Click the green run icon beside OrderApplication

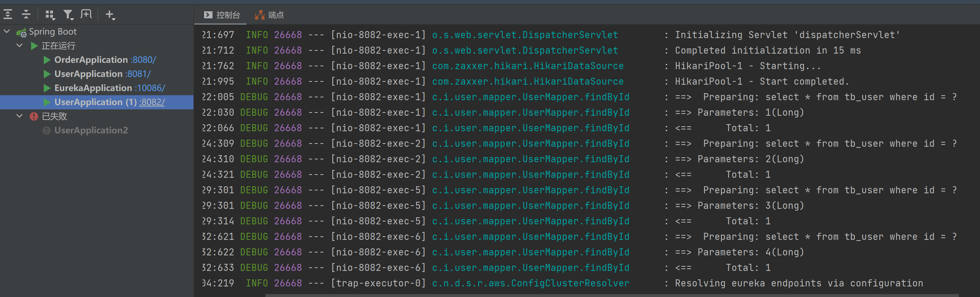point(47,60)
